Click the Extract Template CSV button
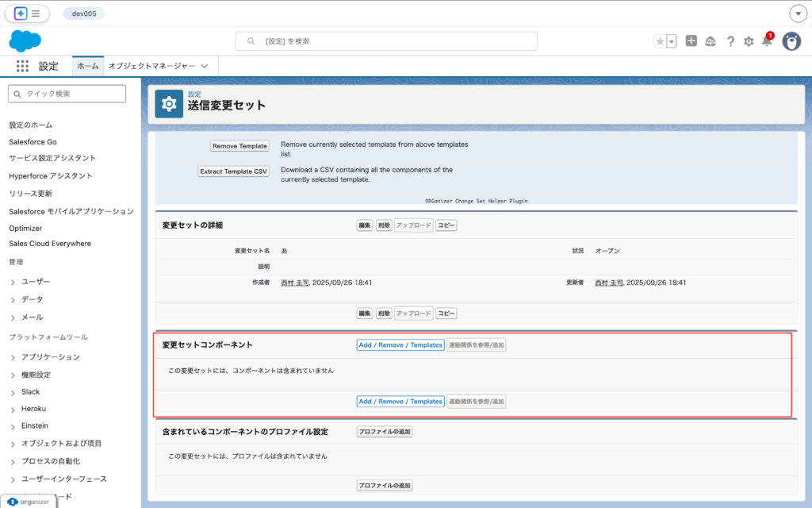 [233, 171]
